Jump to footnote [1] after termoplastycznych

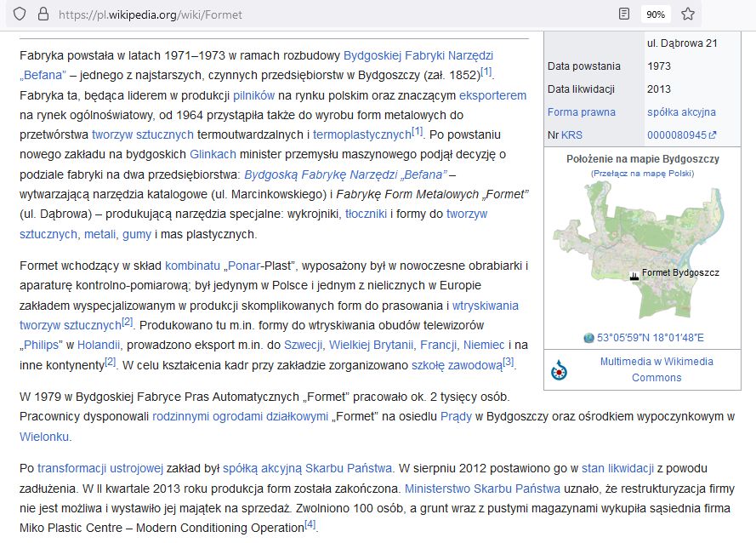(417, 131)
